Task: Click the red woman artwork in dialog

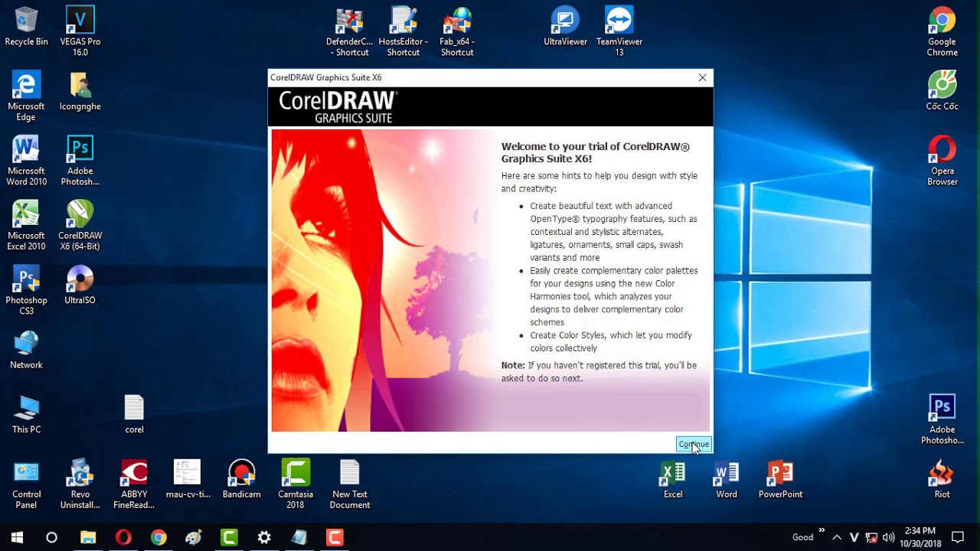Action: tap(383, 281)
